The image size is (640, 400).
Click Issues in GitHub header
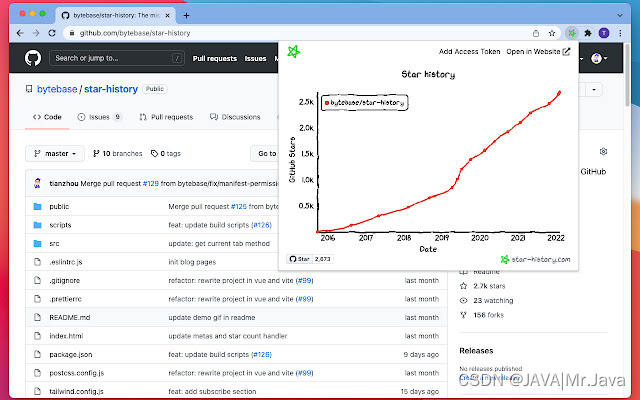pyautogui.click(x=256, y=59)
